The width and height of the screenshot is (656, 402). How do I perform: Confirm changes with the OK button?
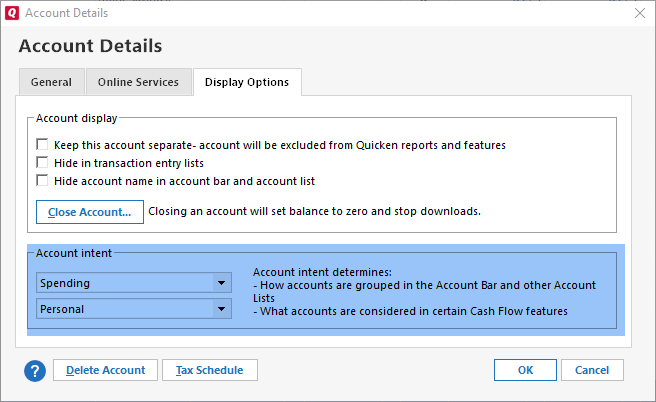(x=525, y=370)
